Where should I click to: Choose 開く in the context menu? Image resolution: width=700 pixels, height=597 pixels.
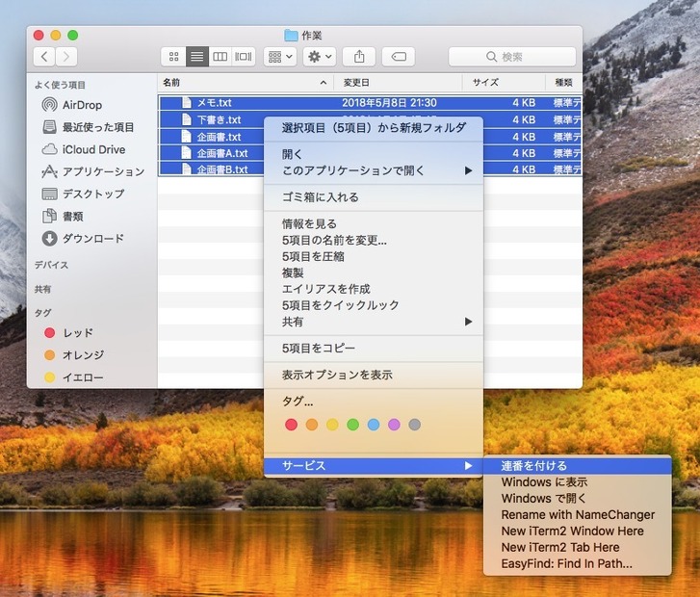click(x=374, y=154)
